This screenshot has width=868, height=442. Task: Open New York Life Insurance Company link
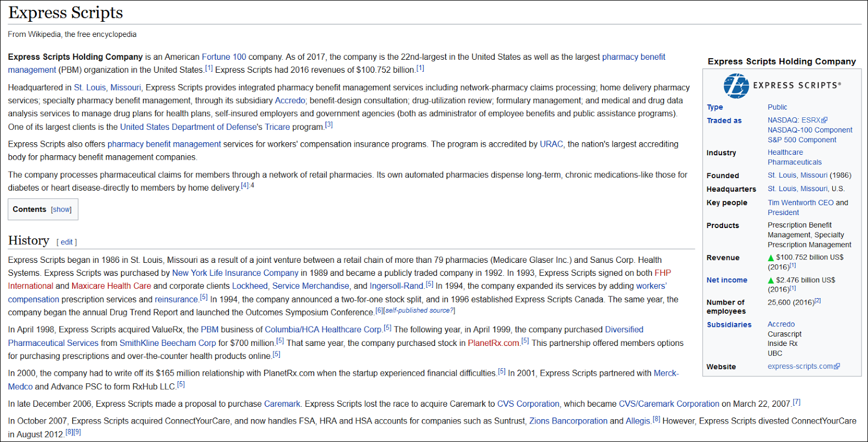[x=235, y=273]
